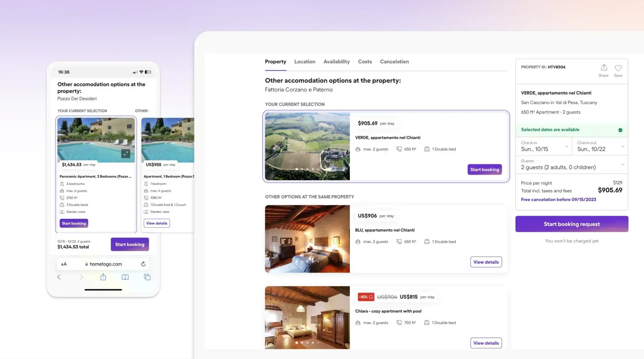Viewport: 644px width, 359px height.
Task: Open the tabs overview icon in mobile browser
Action: [x=147, y=277]
